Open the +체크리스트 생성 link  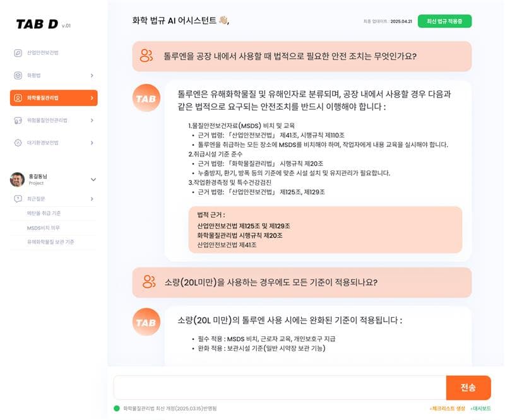447,409
